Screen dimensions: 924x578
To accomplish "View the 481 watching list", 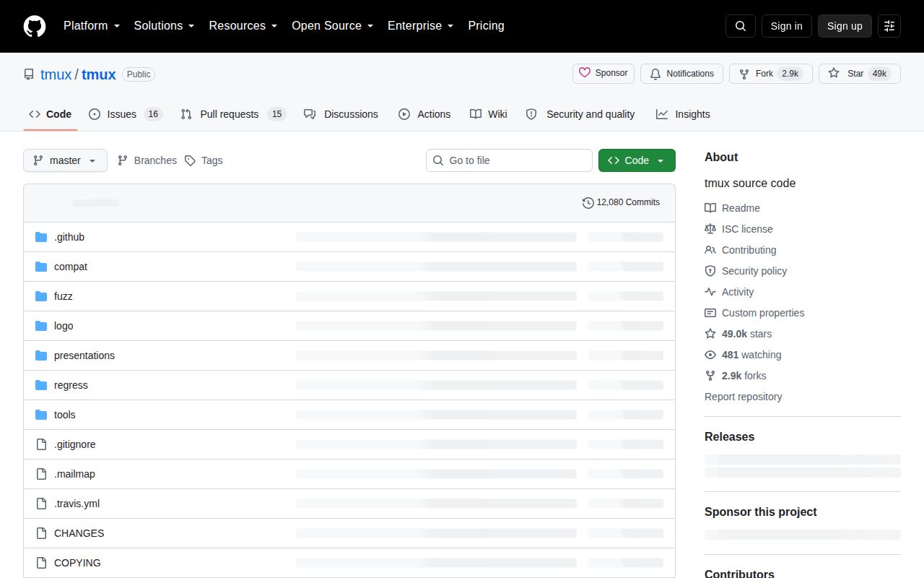I will pos(743,355).
